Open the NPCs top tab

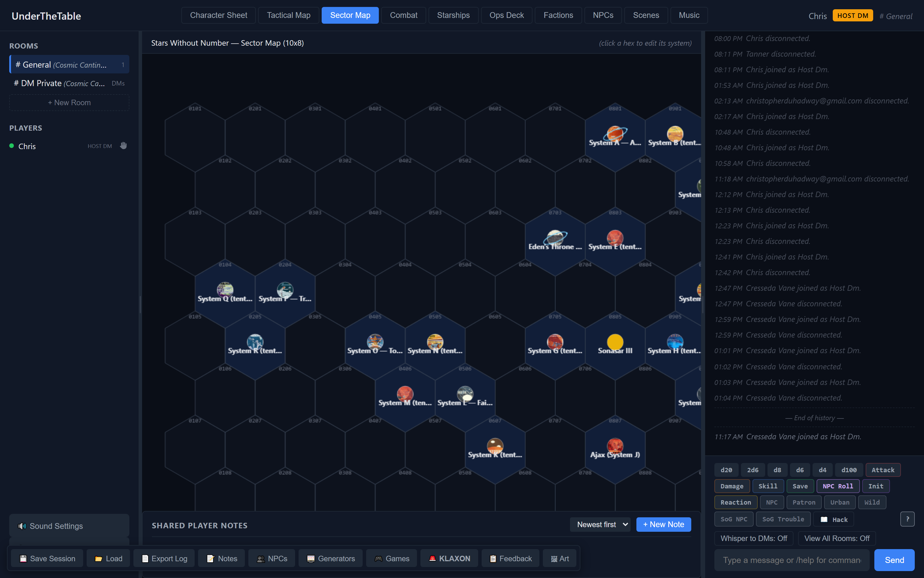point(603,15)
